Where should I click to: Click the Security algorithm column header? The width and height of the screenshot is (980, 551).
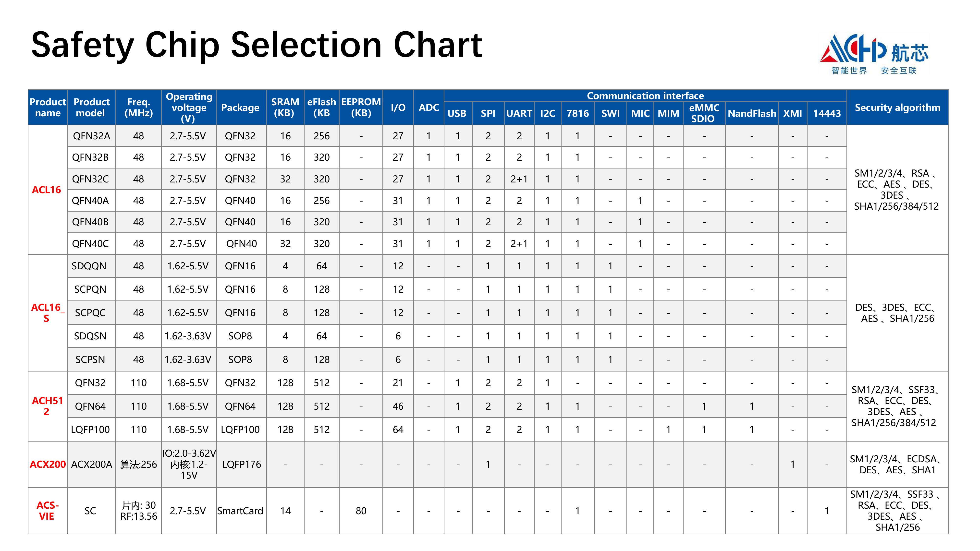pyautogui.click(x=897, y=108)
